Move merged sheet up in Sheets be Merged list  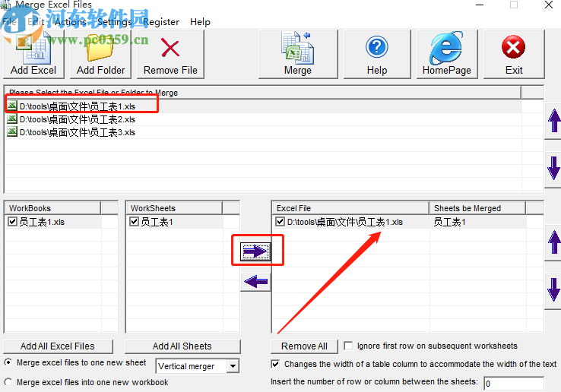553,242
